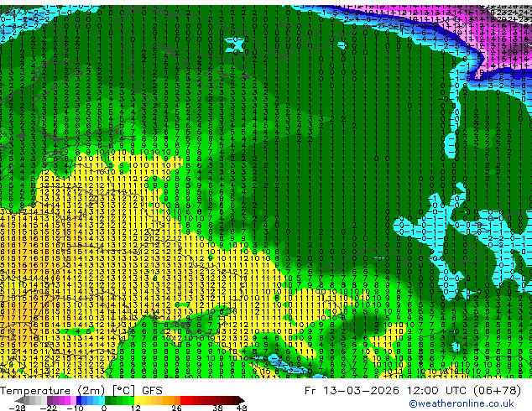Select the '0' legend label

(104, 408)
